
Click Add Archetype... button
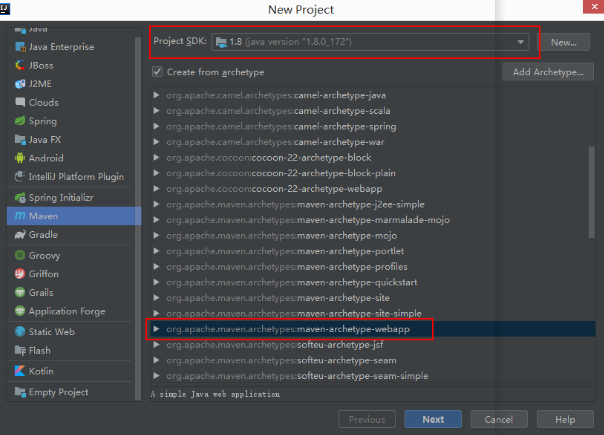548,72
